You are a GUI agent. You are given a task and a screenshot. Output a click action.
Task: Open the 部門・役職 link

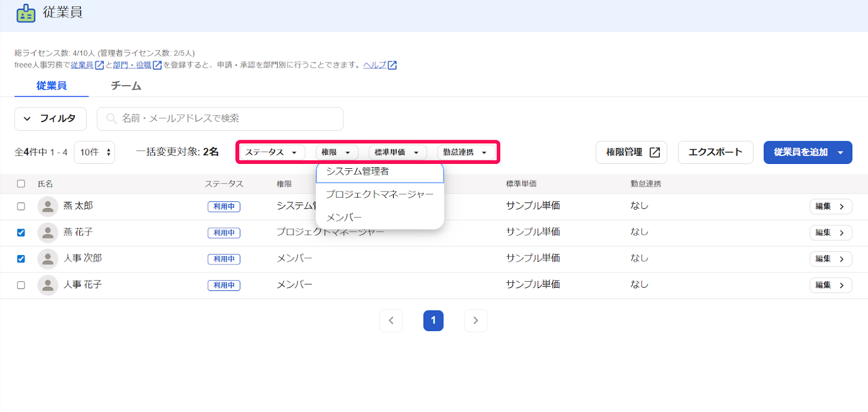pyautogui.click(x=132, y=65)
